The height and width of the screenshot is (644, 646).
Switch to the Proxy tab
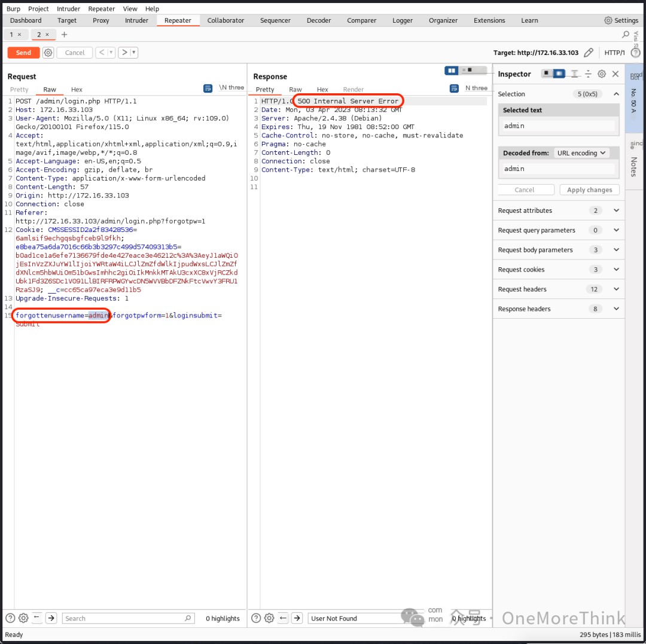point(101,20)
